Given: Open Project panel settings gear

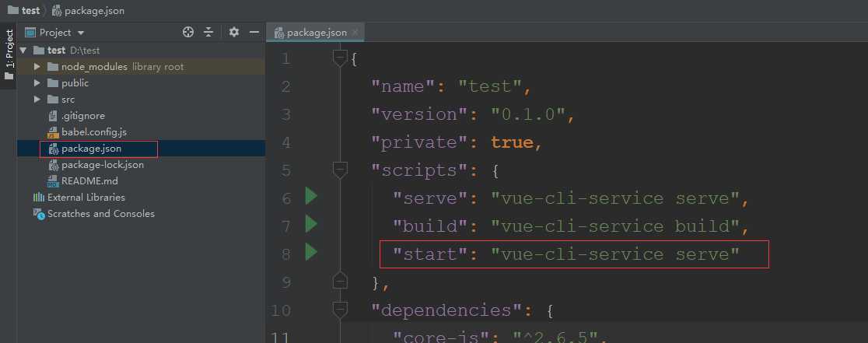Looking at the screenshot, I should point(233,32).
